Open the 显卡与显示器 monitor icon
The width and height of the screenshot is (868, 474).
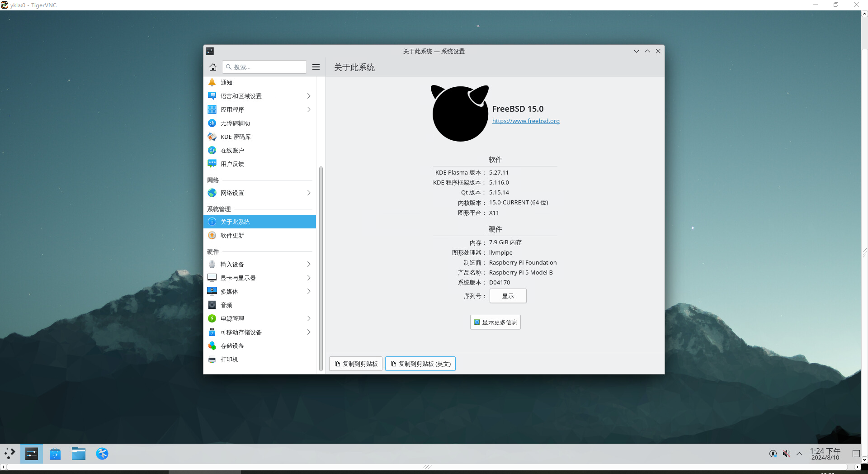pyautogui.click(x=212, y=278)
